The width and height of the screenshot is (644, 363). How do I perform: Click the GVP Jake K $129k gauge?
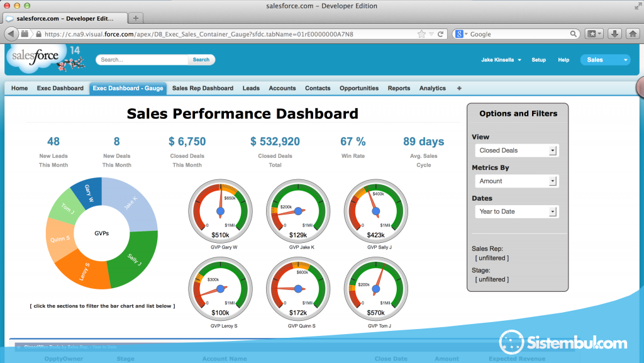pos(298,211)
